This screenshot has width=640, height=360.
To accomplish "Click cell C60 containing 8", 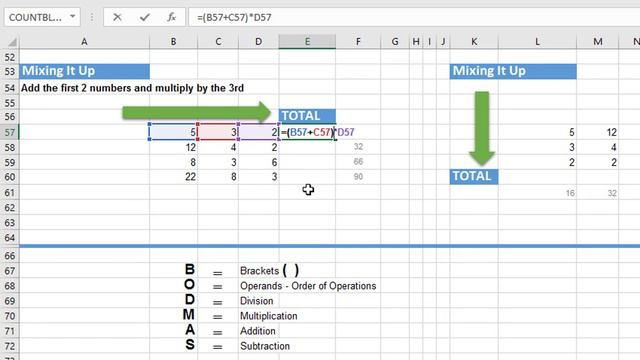I will point(218,177).
